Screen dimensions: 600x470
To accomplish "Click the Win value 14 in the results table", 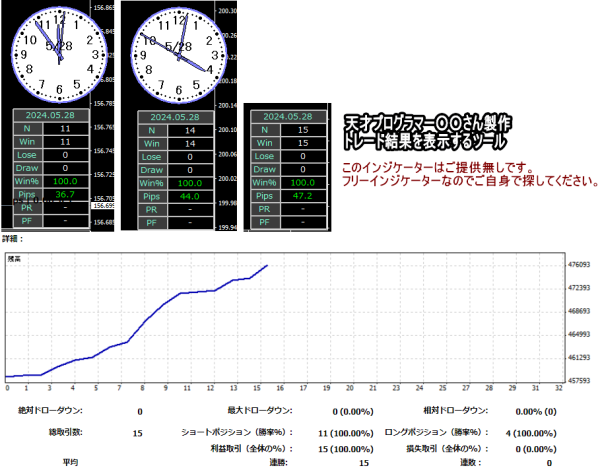I will click(x=190, y=144).
